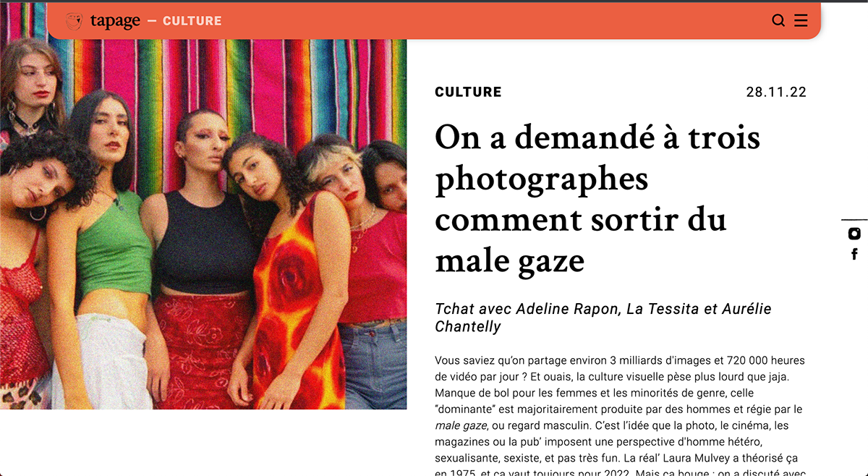This screenshot has height=476, width=868.
Task: Visit the Facebook icon link
Action: point(854,254)
